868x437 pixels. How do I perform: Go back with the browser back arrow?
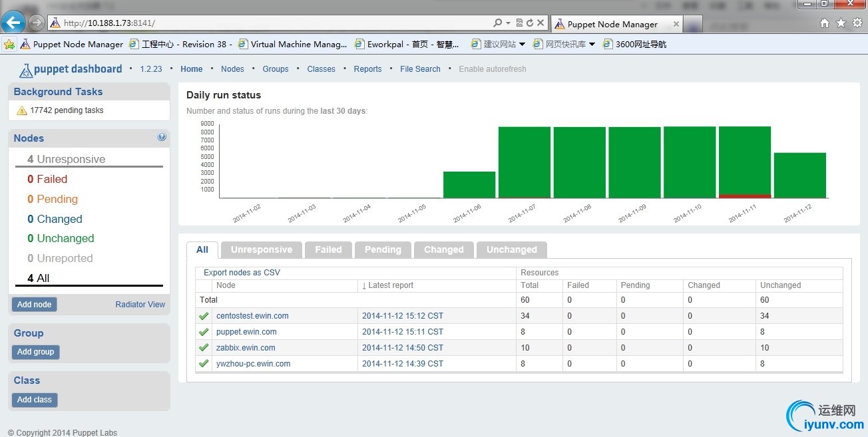(13, 22)
